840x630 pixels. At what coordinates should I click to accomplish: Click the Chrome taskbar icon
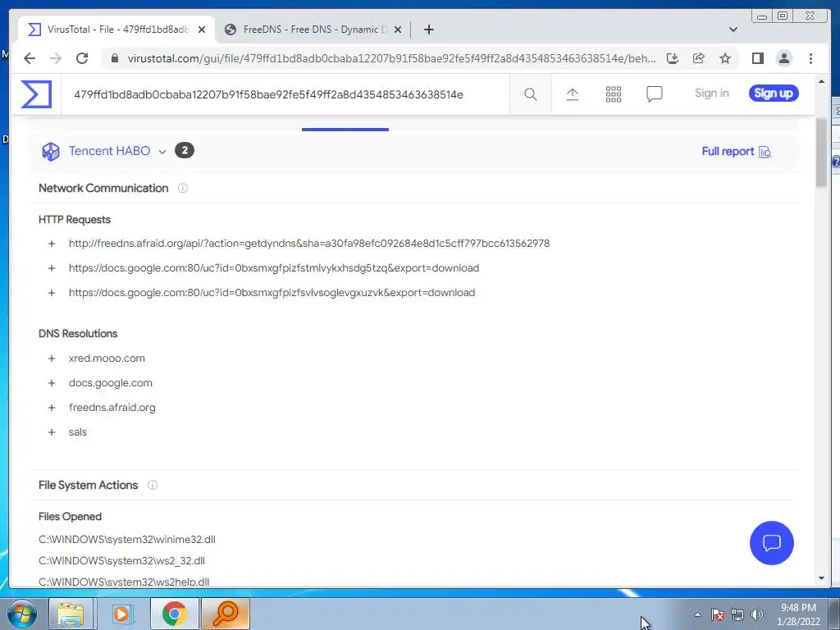[x=174, y=614]
